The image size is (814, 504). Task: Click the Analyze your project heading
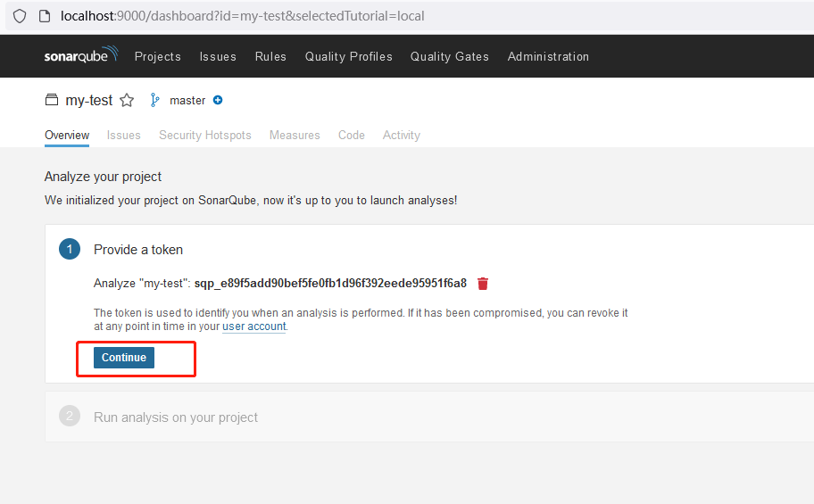(x=103, y=177)
